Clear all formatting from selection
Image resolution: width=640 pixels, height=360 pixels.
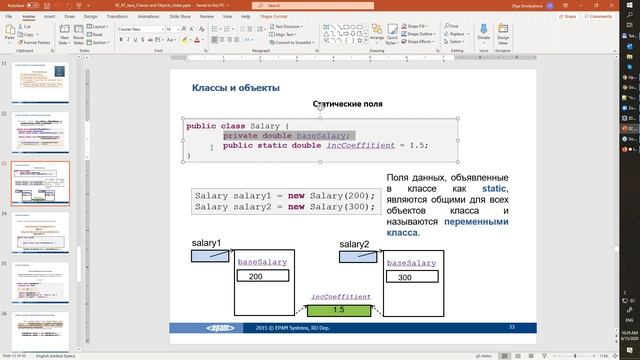202,29
